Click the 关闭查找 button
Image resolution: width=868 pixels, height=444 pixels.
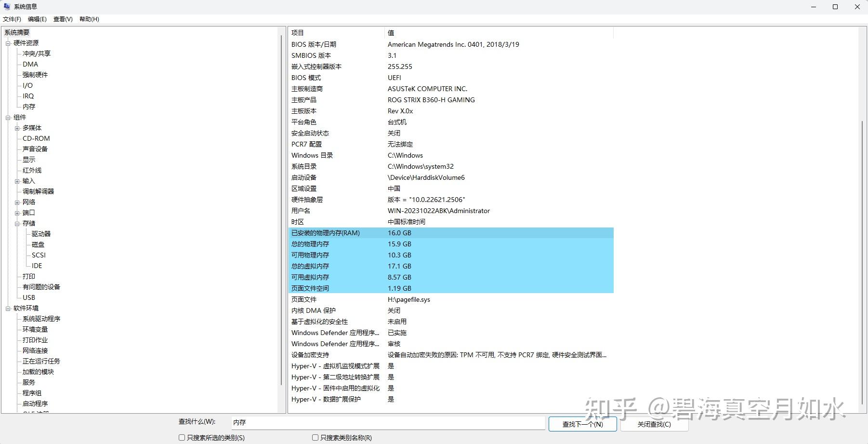click(x=655, y=424)
